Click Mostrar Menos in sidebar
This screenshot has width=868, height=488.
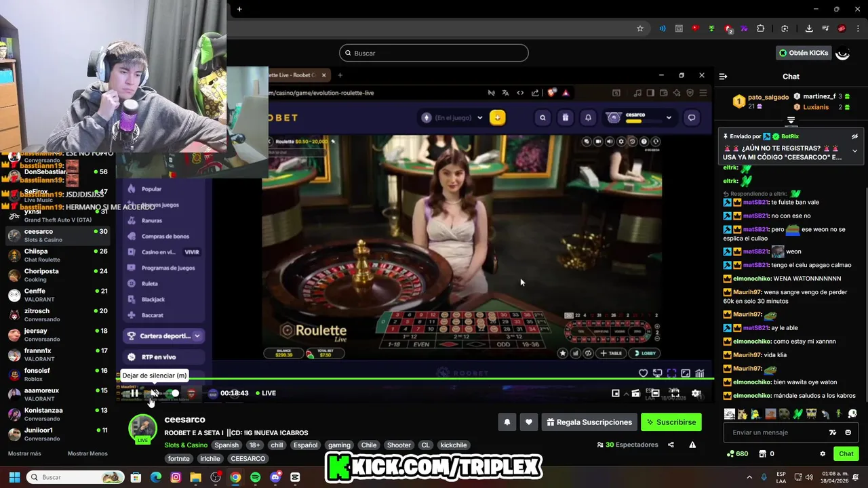pyautogui.click(x=87, y=453)
